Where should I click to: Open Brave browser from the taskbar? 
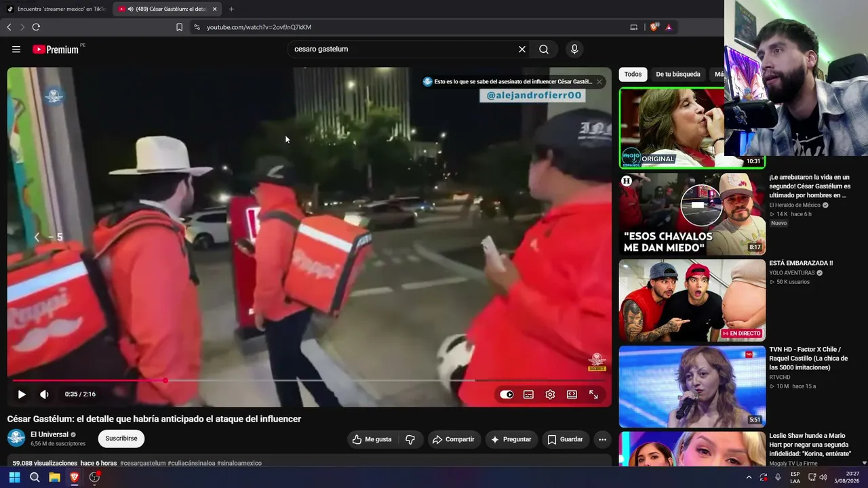pos(75,477)
